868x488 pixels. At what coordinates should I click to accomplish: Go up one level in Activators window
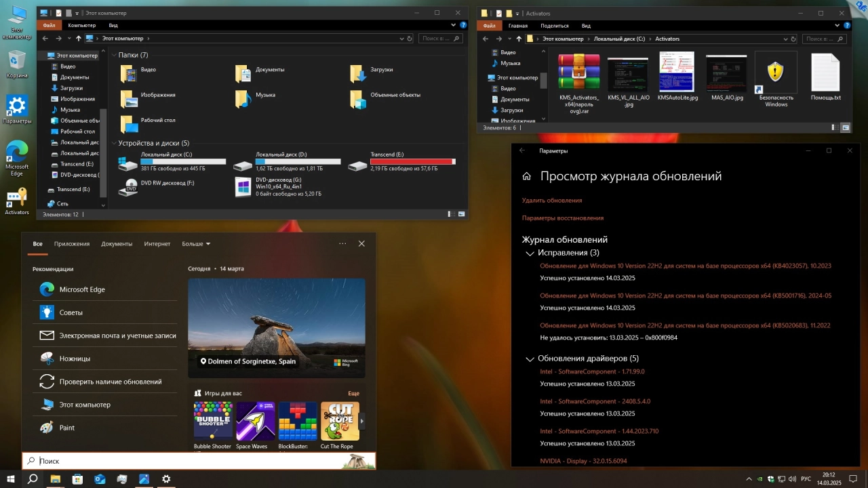pyautogui.click(x=519, y=39)
